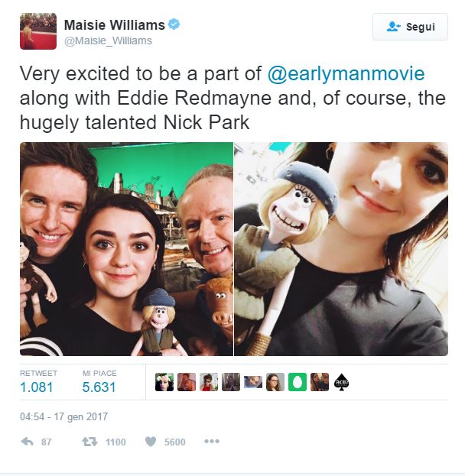The width and height of the screenshot is (465, 476).
Task: Open the right selfie with puppet photo
Action: (x=341, y=249)
